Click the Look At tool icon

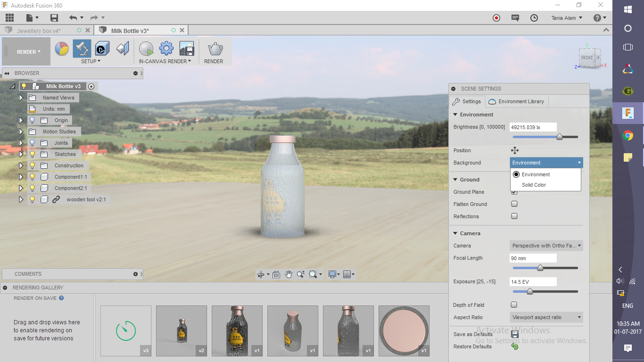276,274
